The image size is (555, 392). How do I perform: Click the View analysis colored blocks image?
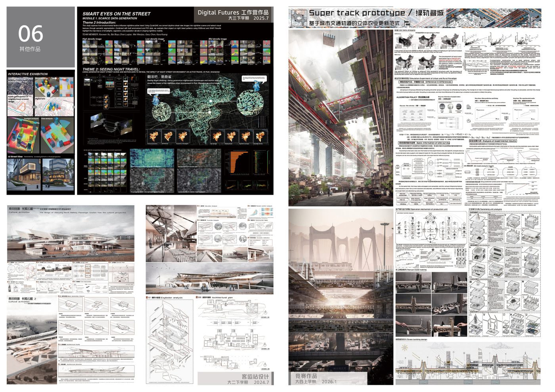[57, 135]
